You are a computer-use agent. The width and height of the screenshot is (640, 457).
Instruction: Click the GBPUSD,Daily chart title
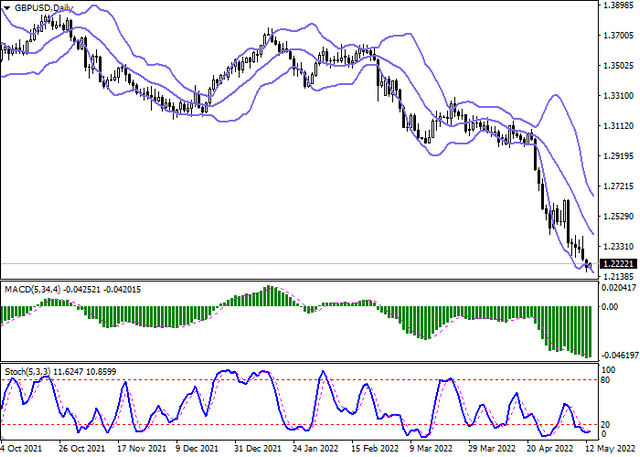[43, 8]
